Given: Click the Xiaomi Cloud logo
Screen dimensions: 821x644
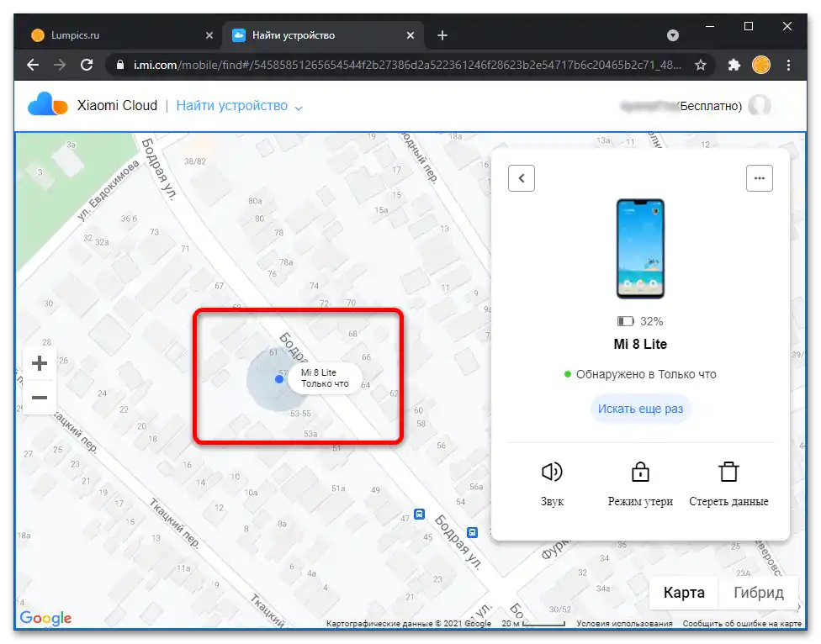Looking at the screenshot, I should 48,105.
